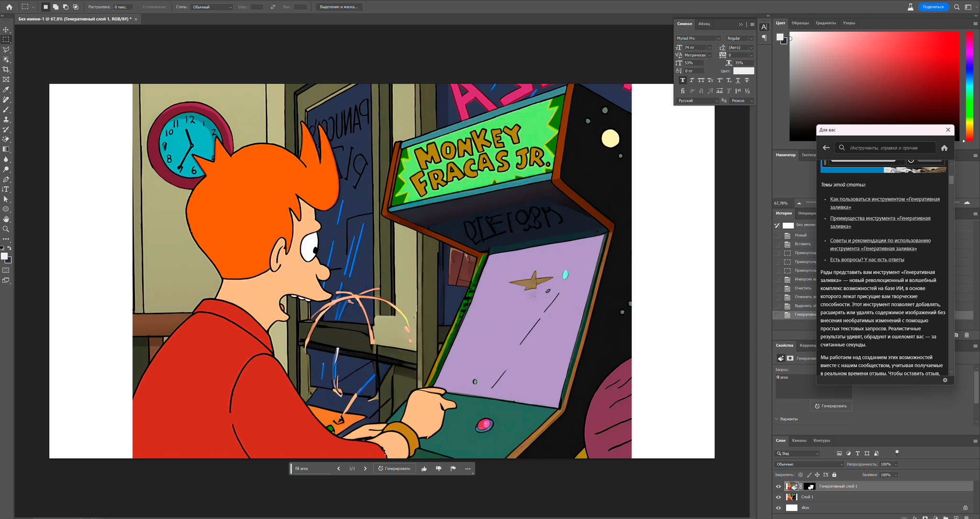Click Генерировать in the Properties panel
The image size is (980, 519).
point(831,406)
